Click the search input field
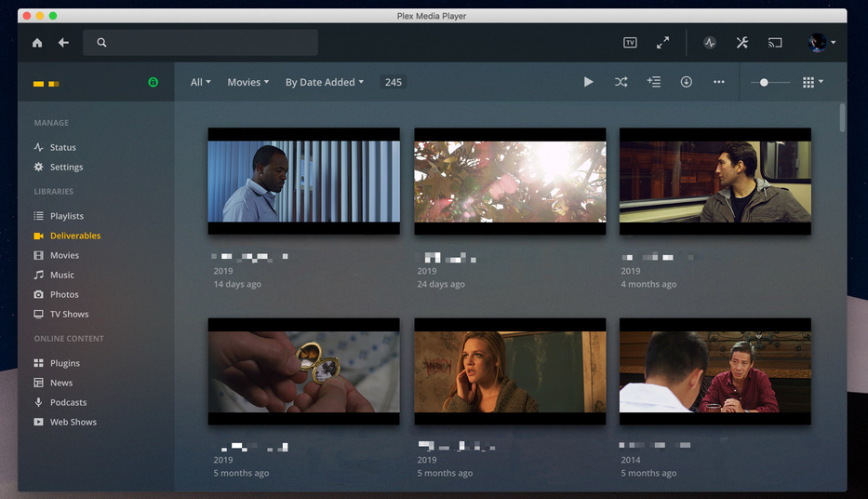Viewport: 868px width, 499px height. point(200,43)
